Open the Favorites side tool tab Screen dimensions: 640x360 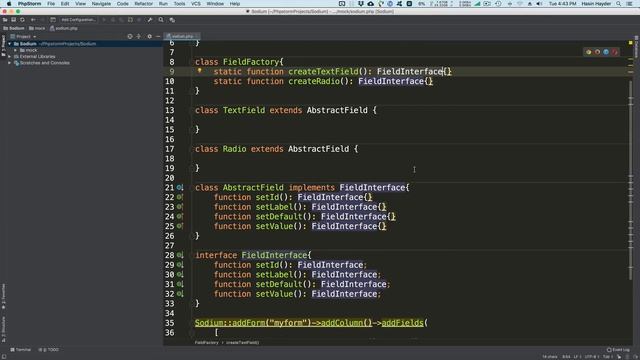tap(4, 297)
